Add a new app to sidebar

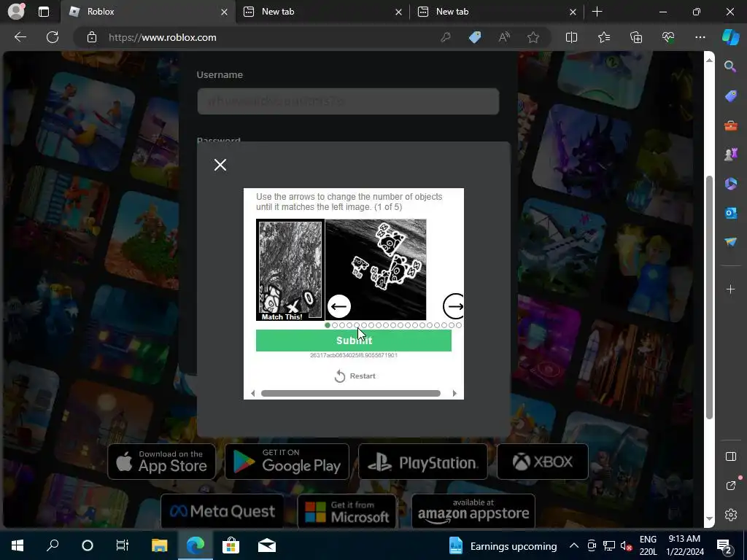[730, 289]
